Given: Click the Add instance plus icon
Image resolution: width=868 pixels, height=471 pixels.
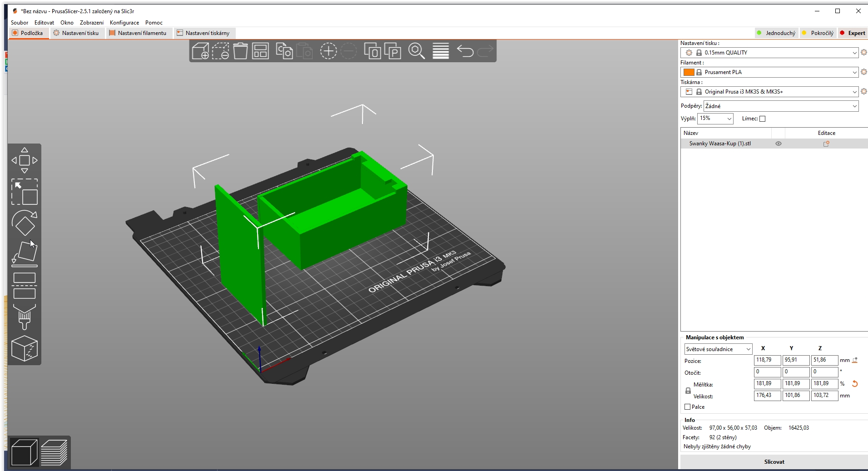Looking at the screenshot, I should coord(328,51).
